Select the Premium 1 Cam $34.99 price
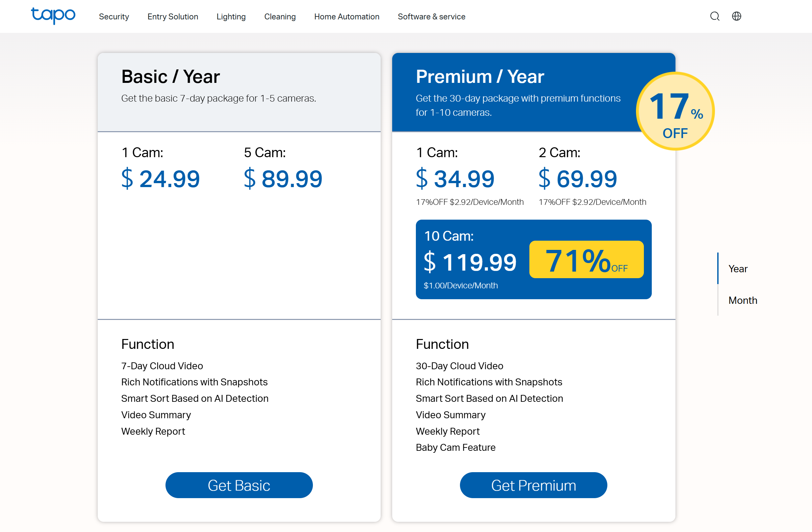 pos(455,178)
